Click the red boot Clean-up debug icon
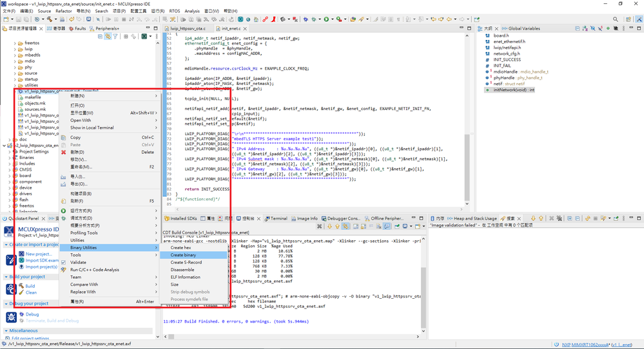The height and width of the screenshot is (349, 644). pyautogui.click(x=273, y=19)
